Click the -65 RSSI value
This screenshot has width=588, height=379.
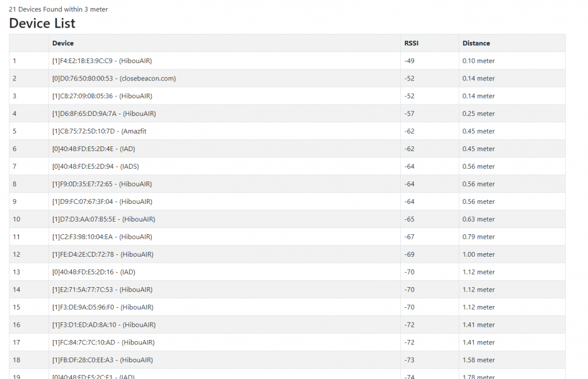tap(409, 219)
